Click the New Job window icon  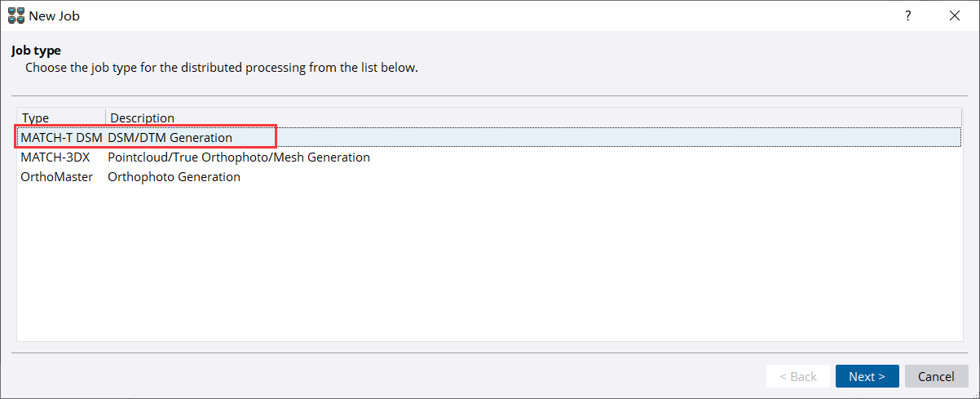click(15, 16)
